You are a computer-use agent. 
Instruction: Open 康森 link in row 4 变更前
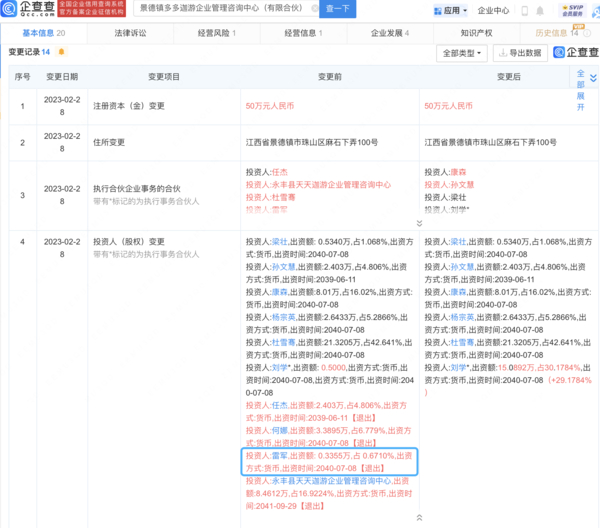[279, 292]
